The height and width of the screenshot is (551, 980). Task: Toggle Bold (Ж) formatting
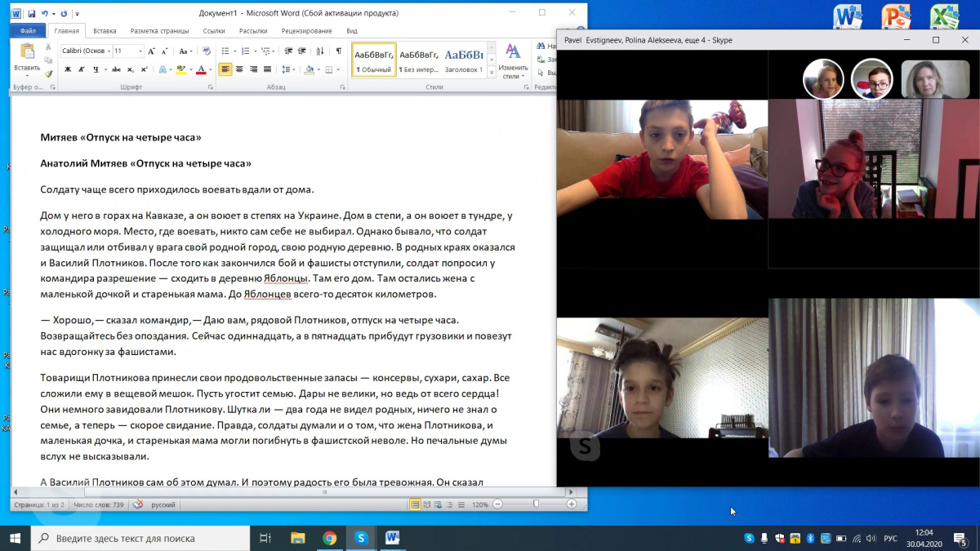coord(68,69)
